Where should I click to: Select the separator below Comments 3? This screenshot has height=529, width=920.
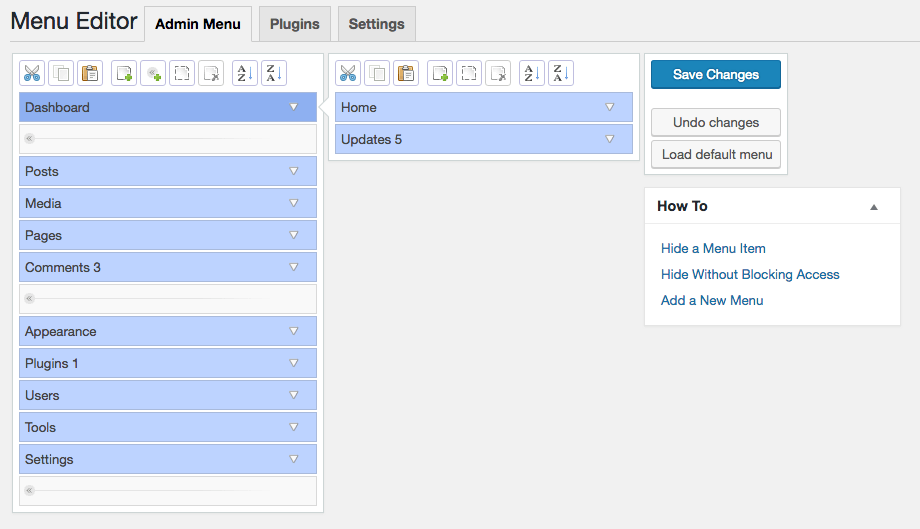click(168, 299)
